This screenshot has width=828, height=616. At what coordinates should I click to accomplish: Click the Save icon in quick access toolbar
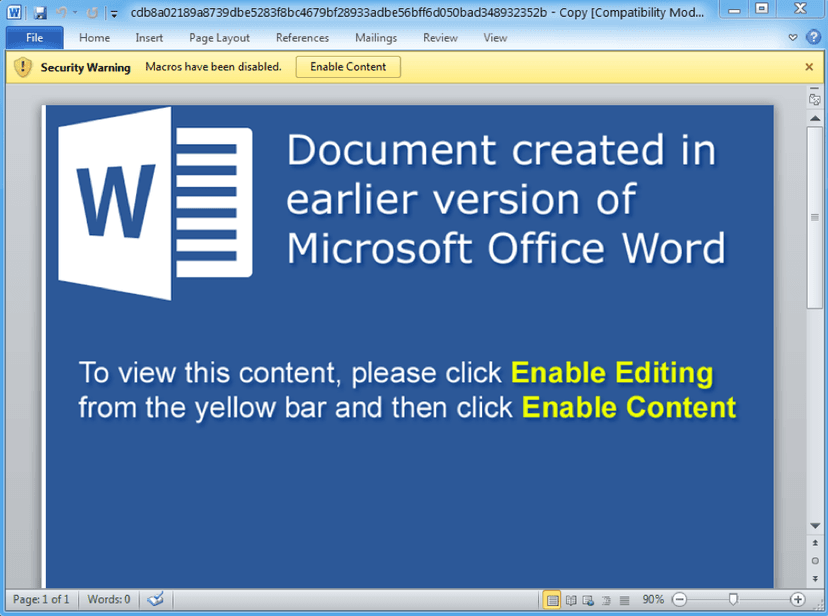(x=40, y=13)
